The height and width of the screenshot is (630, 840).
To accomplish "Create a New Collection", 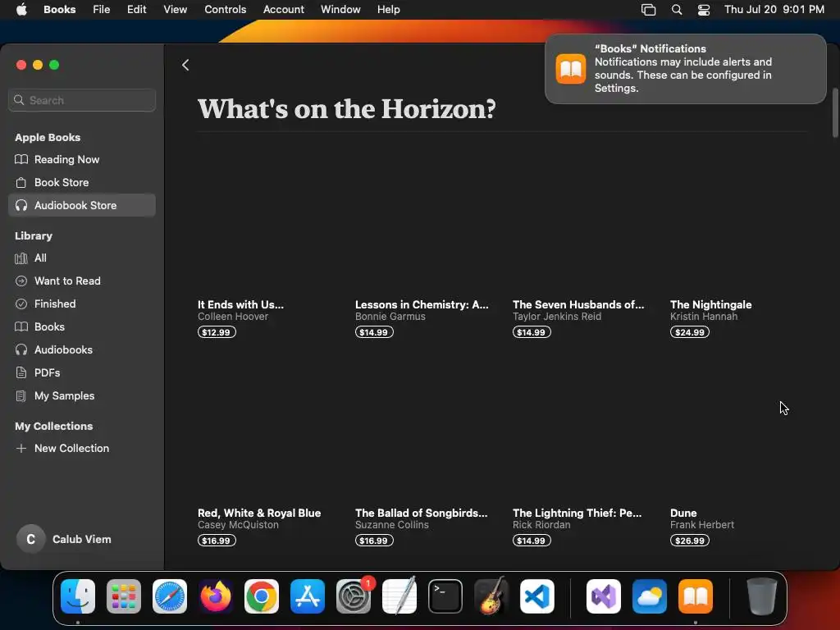I will click(x=82, y=449).
